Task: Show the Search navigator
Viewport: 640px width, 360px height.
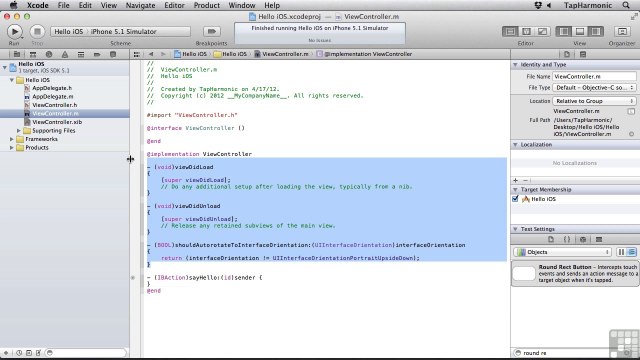Action: 49,54
